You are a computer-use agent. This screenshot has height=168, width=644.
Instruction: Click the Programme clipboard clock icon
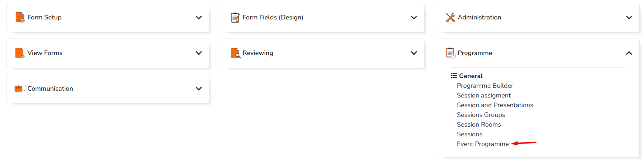coord(451,53)
